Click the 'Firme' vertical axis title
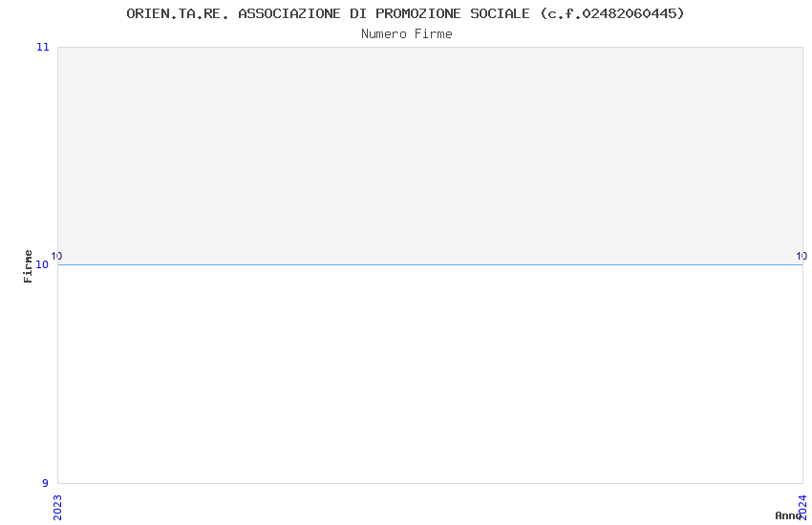The height and width of the screenshot is (525, 812). point(28,266)
